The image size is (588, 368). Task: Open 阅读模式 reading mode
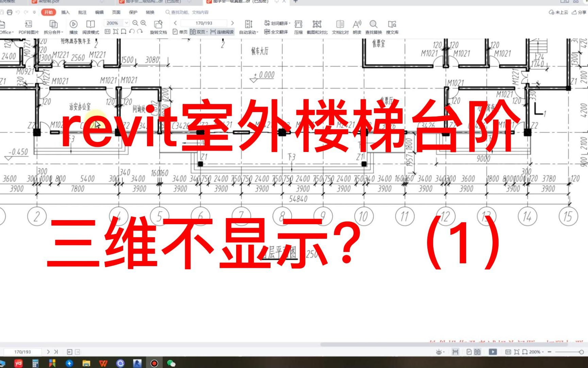(x=91, y=27)
